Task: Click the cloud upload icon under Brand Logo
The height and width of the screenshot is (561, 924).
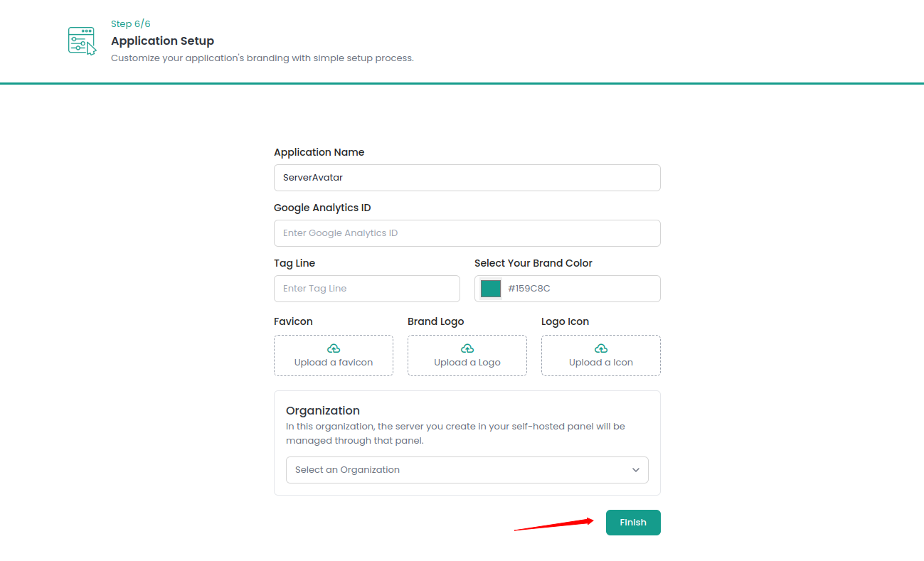Action: (x=467, y=348)
